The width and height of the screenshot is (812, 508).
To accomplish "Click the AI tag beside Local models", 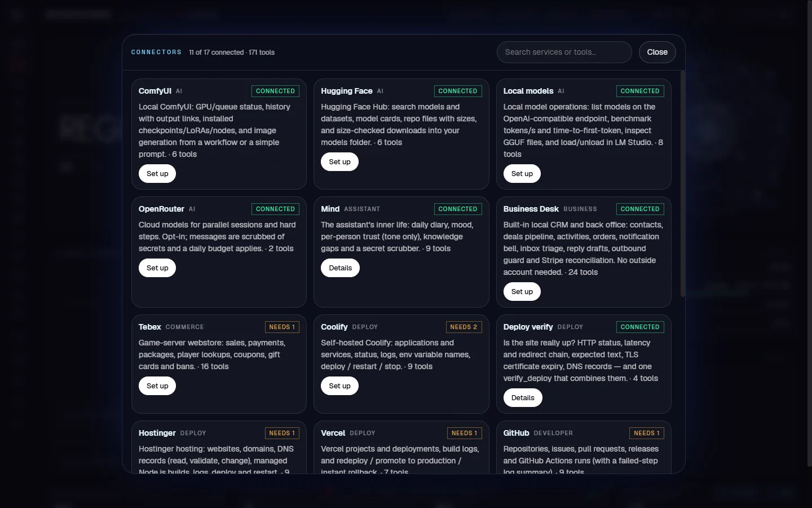I will coord(561,91).
